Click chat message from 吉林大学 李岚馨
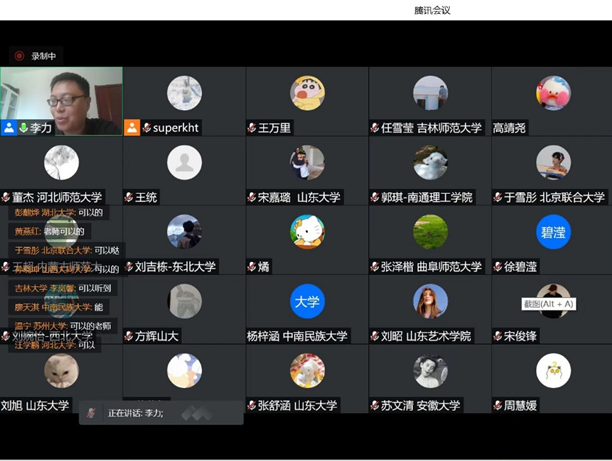 pos(63,288)
